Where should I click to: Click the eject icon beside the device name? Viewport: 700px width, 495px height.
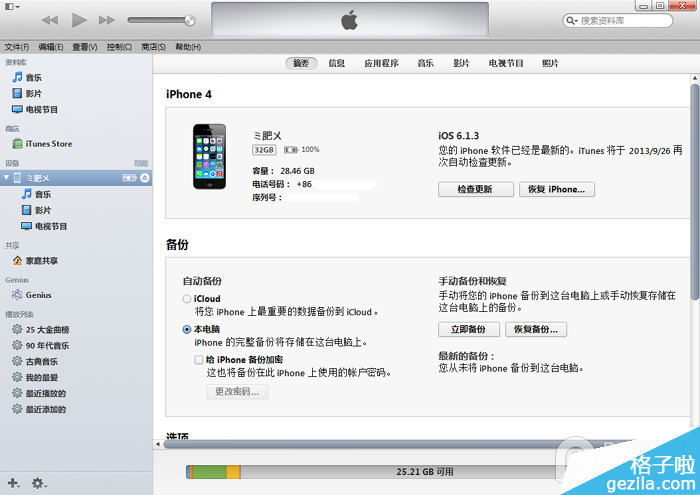tap(145, 177)
